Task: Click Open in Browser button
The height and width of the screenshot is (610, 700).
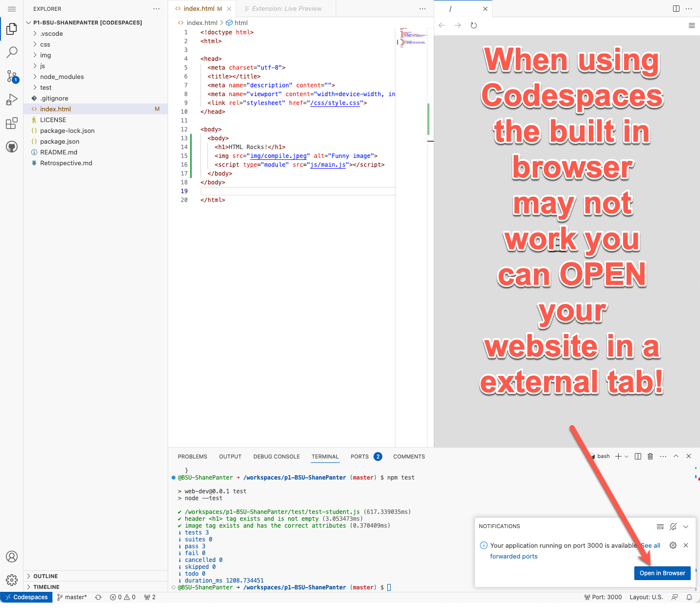Action: point(662,573)
